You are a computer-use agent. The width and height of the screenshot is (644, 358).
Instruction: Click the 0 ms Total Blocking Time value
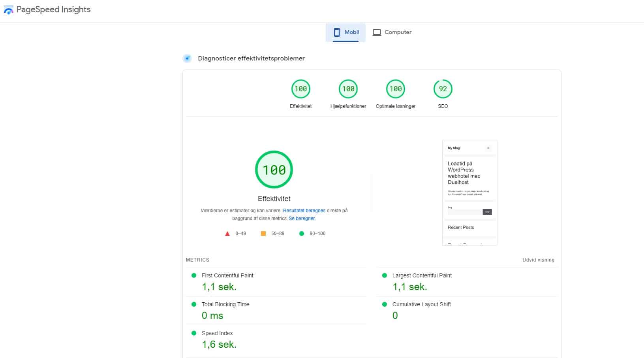coord(212,316)
